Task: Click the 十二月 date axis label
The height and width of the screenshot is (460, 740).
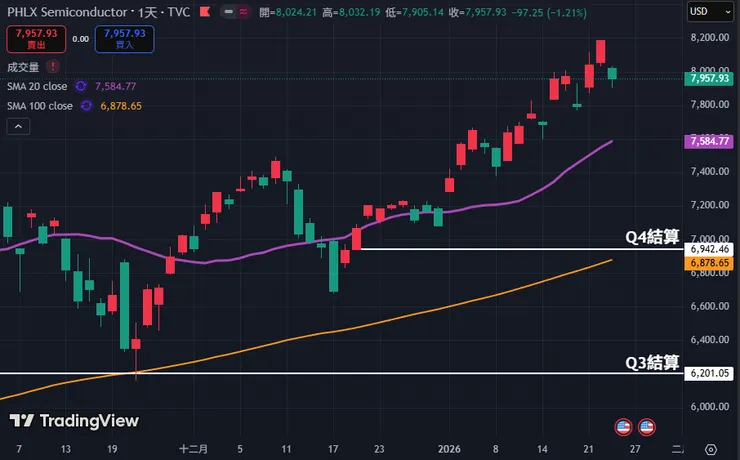Action: click(193, 449)
